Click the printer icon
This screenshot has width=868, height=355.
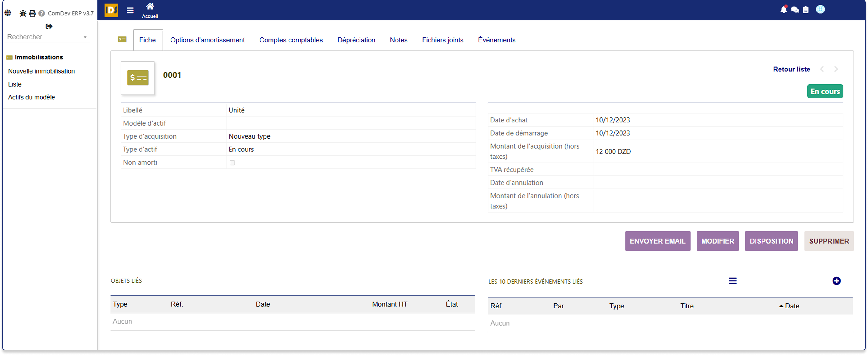[x=32, y=13]
